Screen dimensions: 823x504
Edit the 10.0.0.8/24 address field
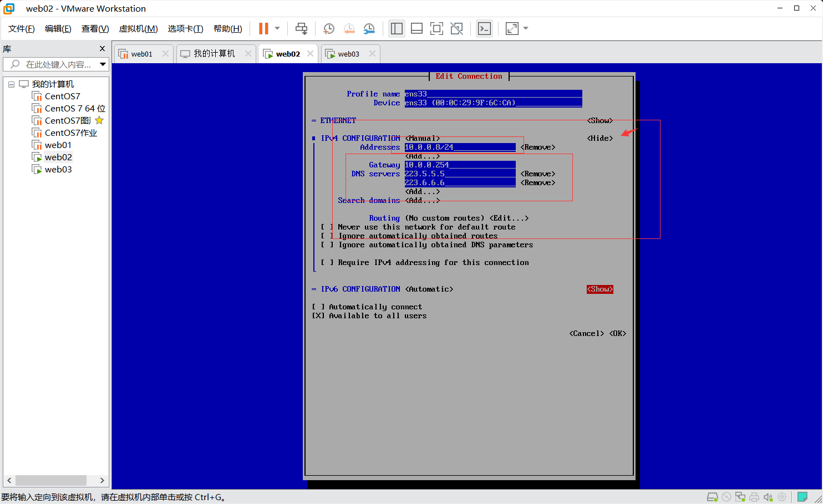(x=460, y=147)
